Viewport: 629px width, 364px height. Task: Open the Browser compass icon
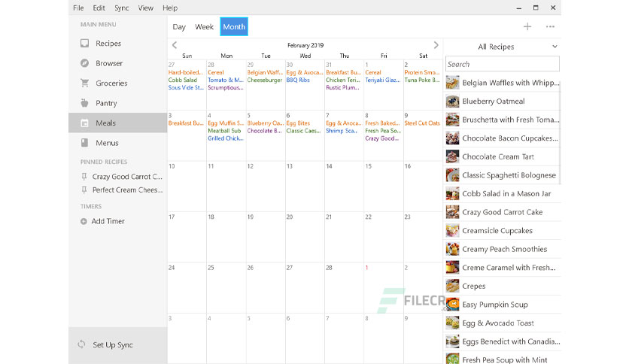[84, 63]
